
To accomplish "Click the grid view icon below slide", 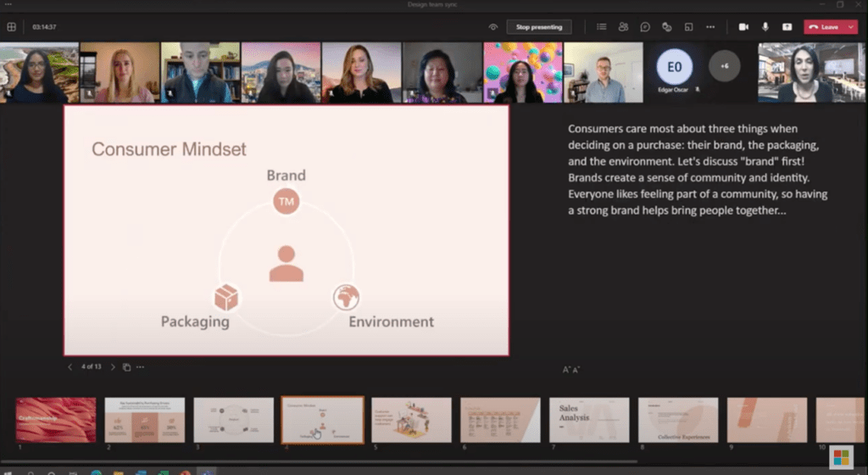I will coord(126,367).
